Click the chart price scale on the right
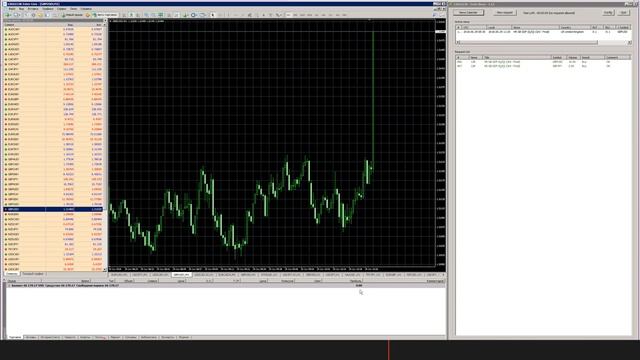 (x=441, y=143)
